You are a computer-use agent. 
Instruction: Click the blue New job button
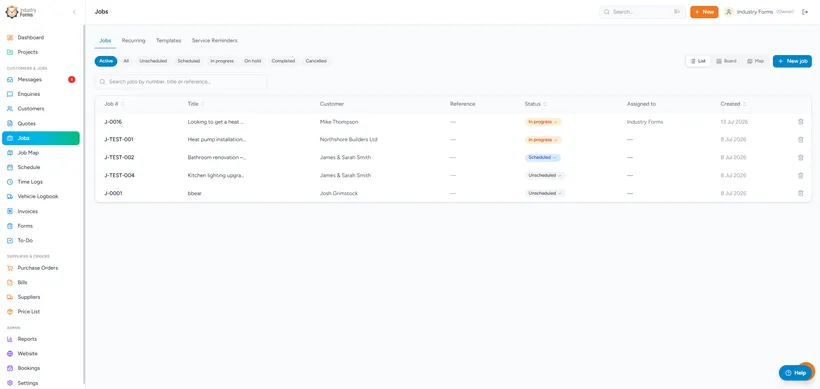point(792,61)
